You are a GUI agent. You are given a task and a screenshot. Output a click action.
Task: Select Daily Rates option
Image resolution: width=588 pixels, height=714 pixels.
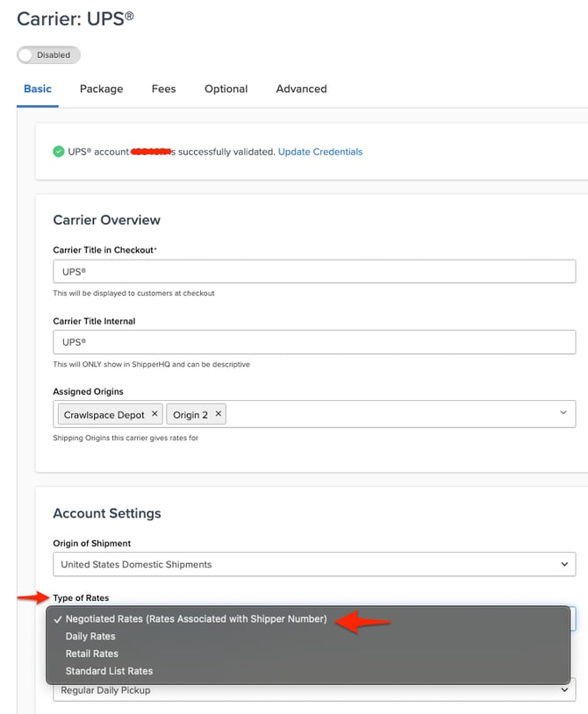[x=92, y=636]
